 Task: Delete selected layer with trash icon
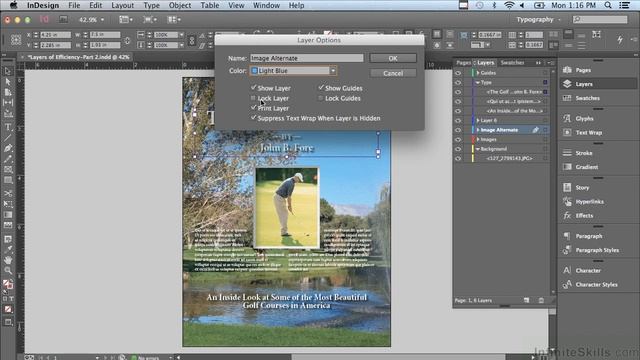[541, 300]
